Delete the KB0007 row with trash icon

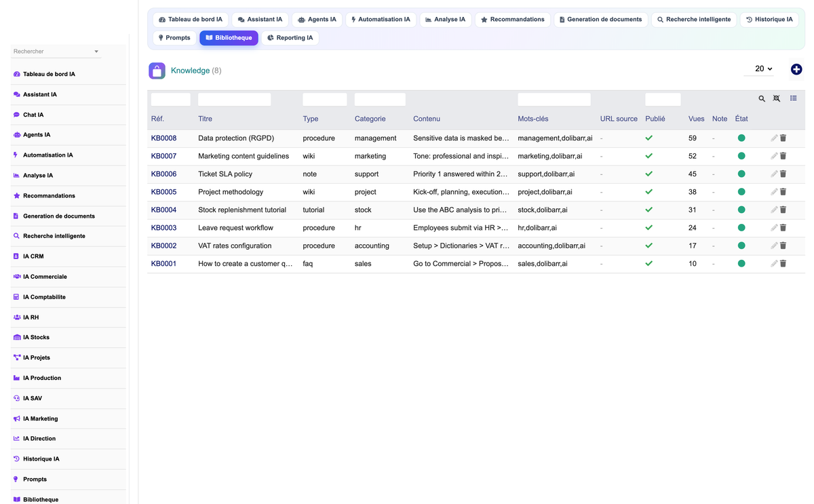point(783,156)
